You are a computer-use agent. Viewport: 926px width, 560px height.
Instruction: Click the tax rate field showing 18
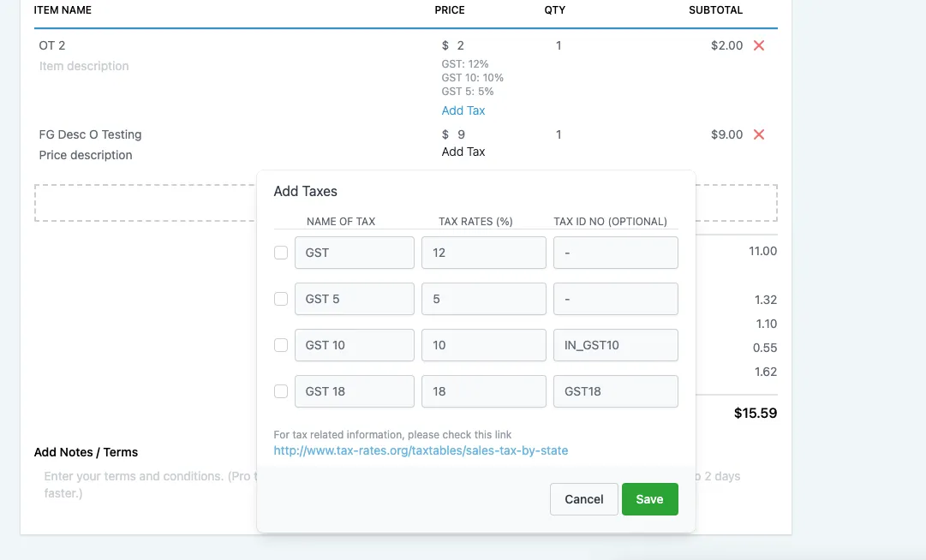click(x=483, y=391)
